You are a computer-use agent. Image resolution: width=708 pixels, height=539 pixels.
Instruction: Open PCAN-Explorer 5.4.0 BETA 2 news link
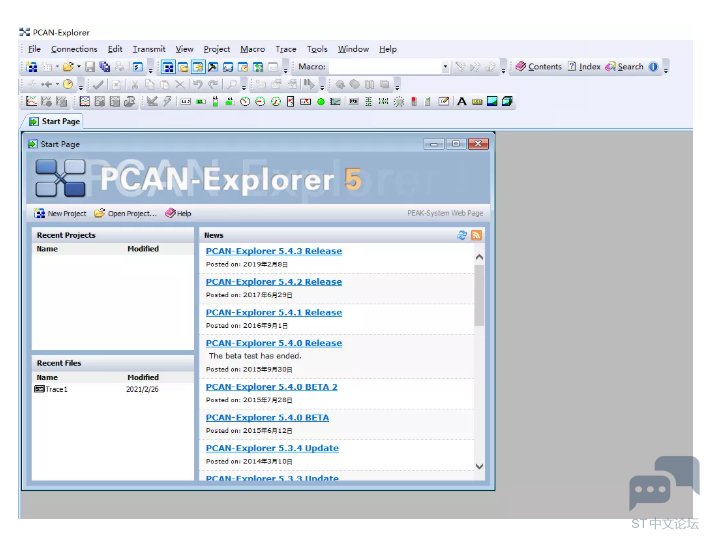(x=271, y=387)
